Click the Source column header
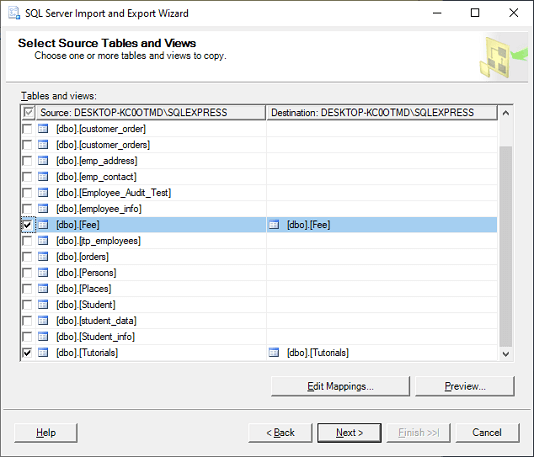This screenshot has width=534, height=457. pos(151,112)
